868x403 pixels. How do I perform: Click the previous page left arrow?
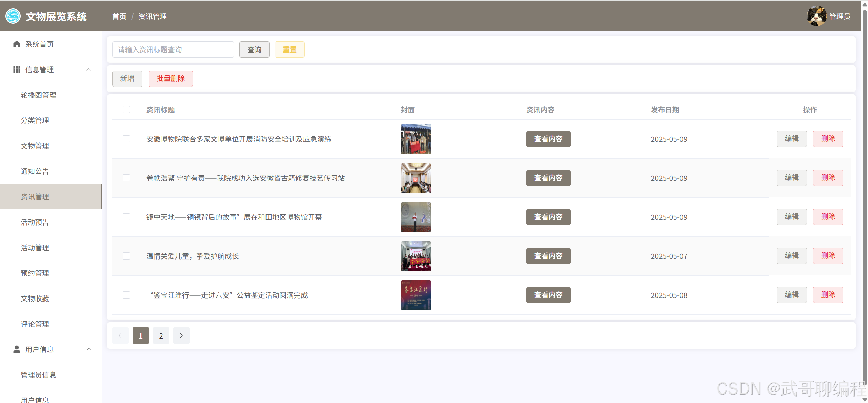point(120,335)
